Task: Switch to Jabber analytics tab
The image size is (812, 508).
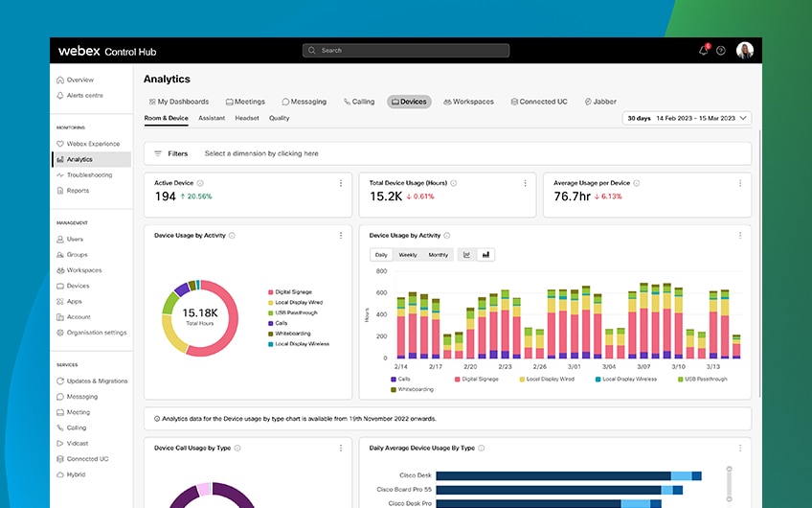Action: 600,102
